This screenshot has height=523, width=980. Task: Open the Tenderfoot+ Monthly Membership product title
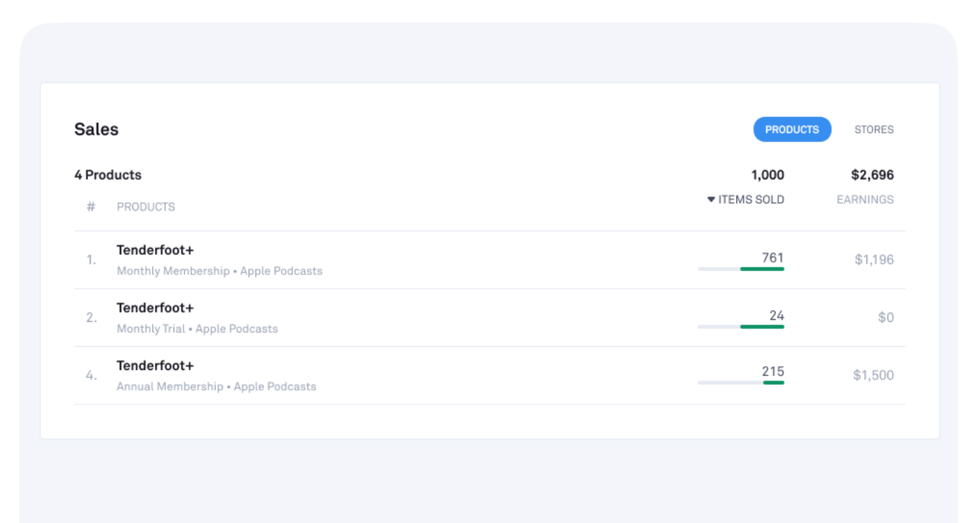155,250
